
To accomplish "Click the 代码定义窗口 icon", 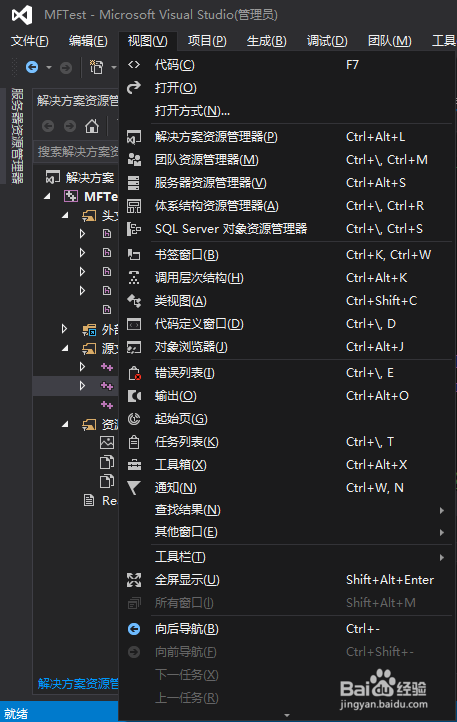I will tap(134, 324).
